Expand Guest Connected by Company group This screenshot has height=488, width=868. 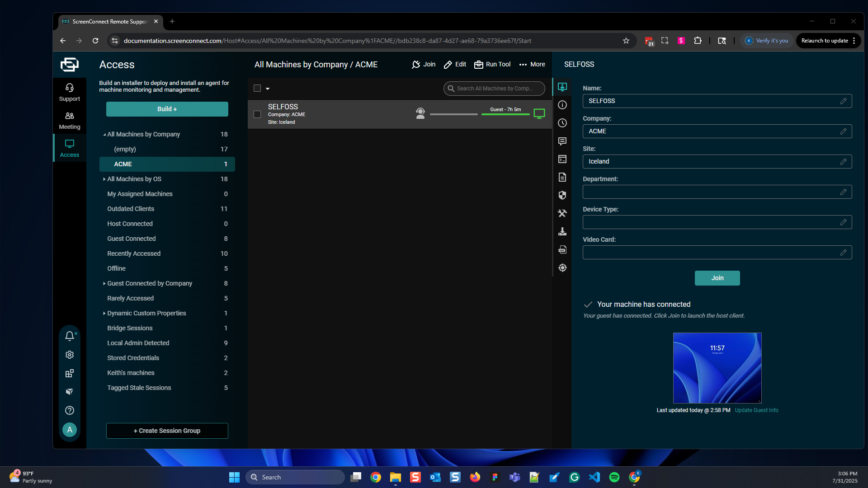104,284
